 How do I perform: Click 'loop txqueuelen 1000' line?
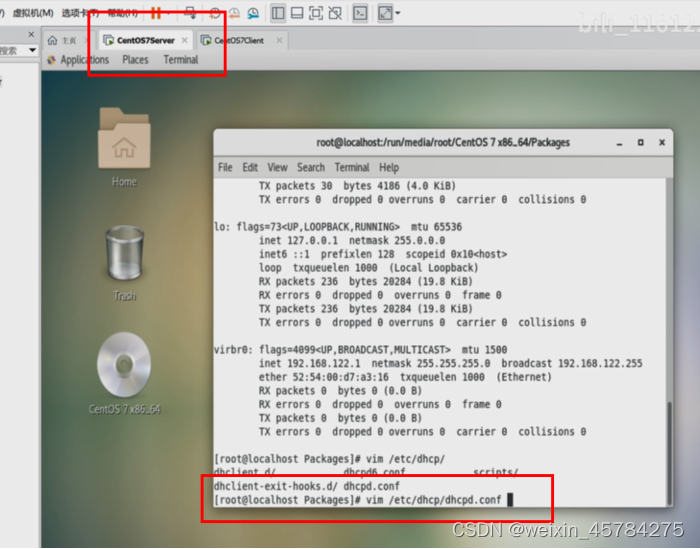[368, 268]
